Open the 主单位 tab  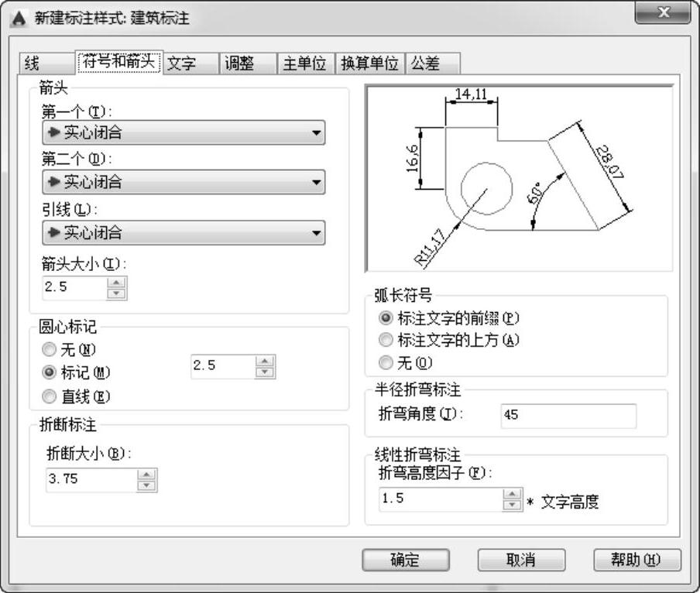point(306,63)
